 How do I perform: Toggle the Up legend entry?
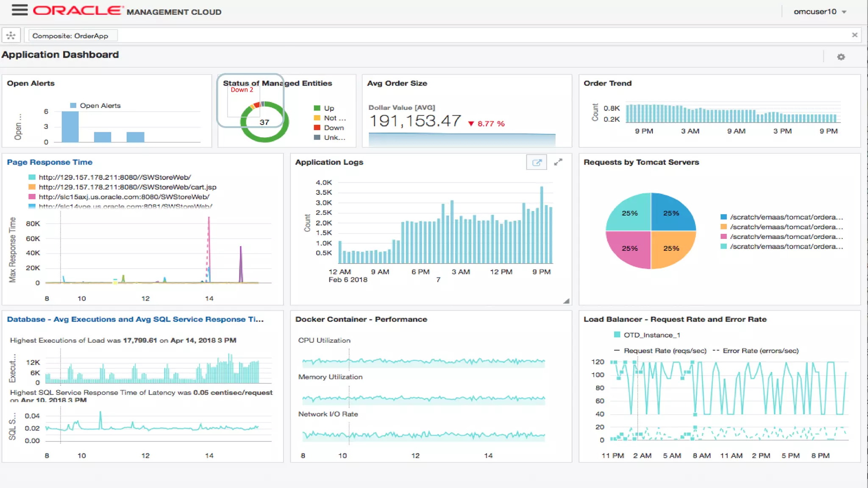pyautogui.click(x=328, y=108)
